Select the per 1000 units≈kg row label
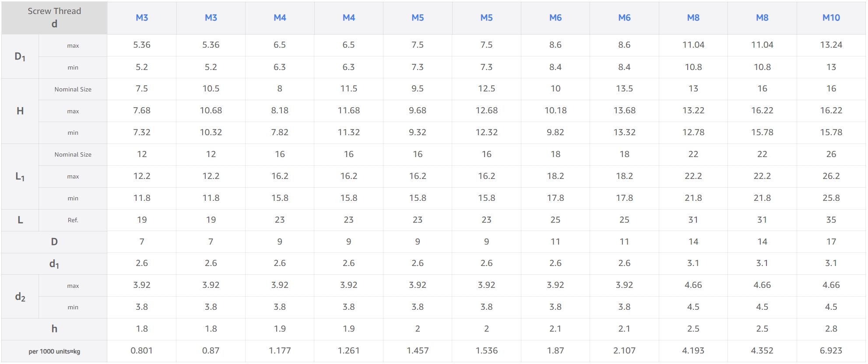 54,351
